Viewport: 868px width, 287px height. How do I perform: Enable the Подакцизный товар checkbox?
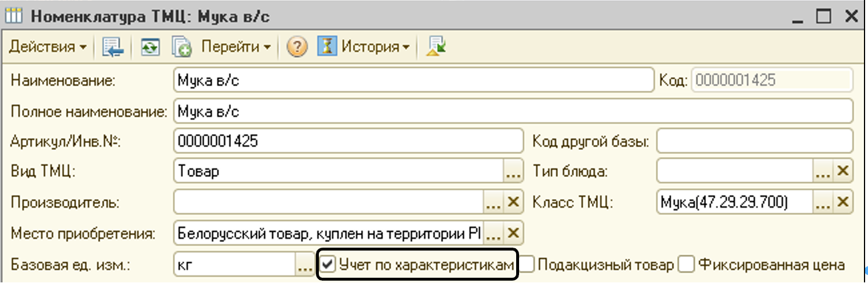coord(526,264)
